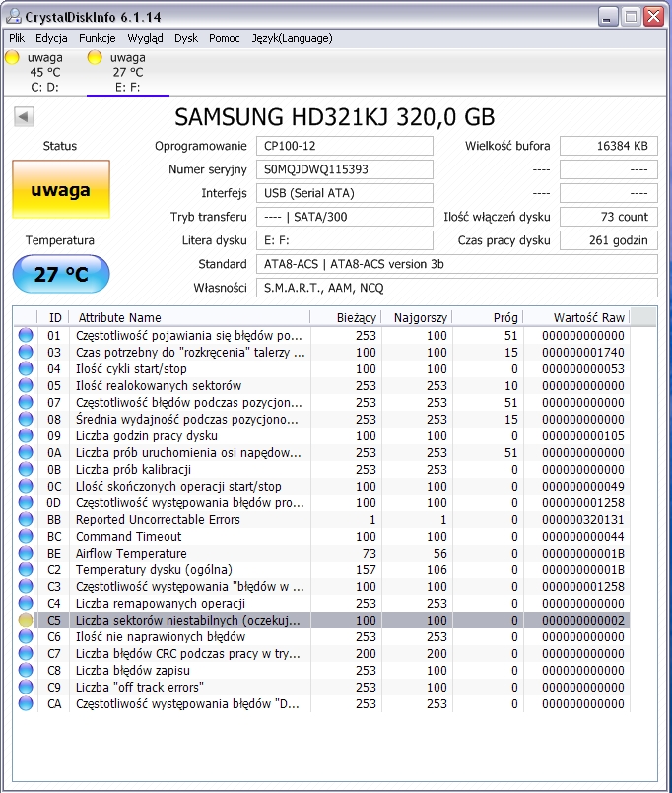Click the blue status icon for attribute CA
The width and height of the screenshot is (672, 793).
(26, 703)
